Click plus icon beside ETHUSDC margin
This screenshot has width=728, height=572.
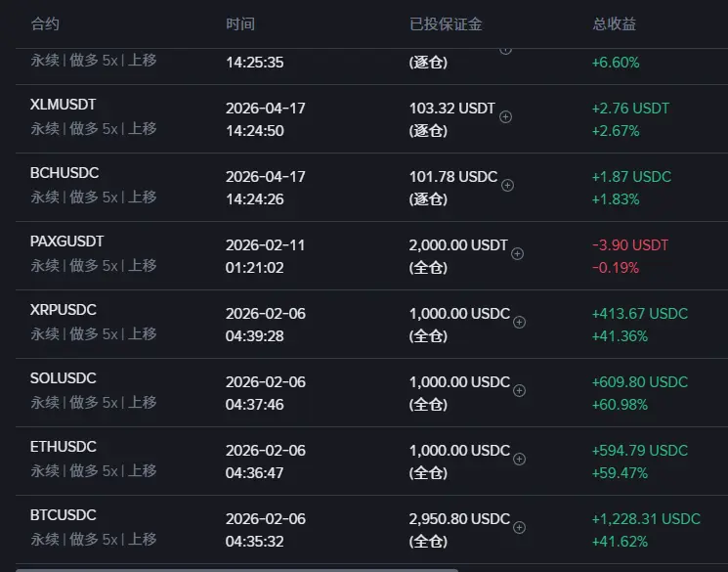pos(519,460)
